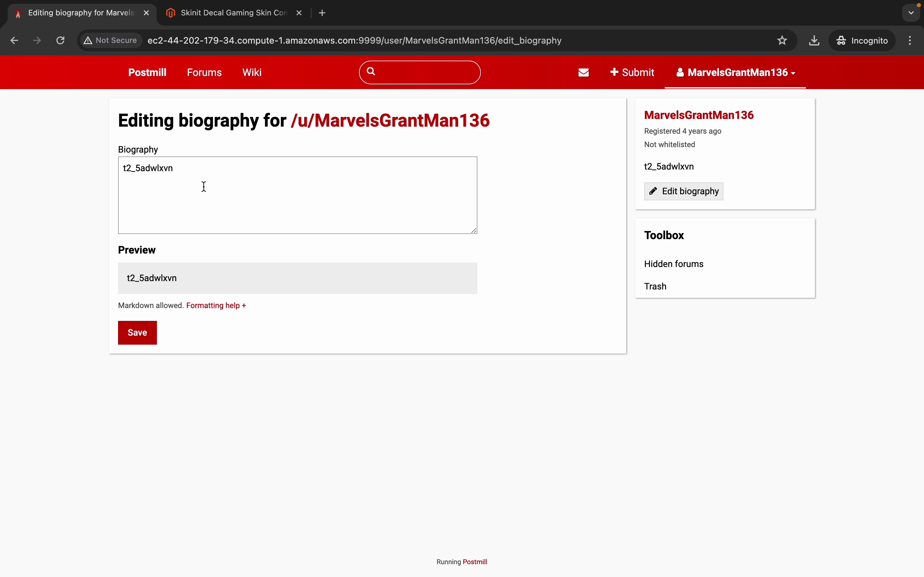Image resolution: width=924 pixels, height=577 pixels.
Task: Save the biography changes
Action: (137, 332)
